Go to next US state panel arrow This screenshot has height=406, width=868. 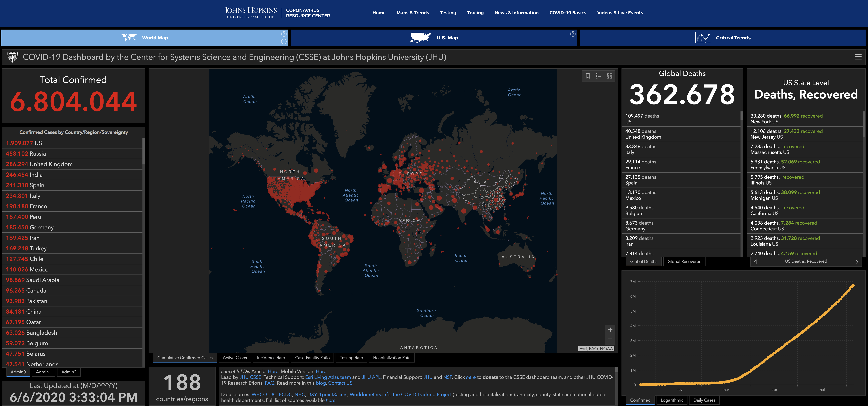[x=857, y=262]
